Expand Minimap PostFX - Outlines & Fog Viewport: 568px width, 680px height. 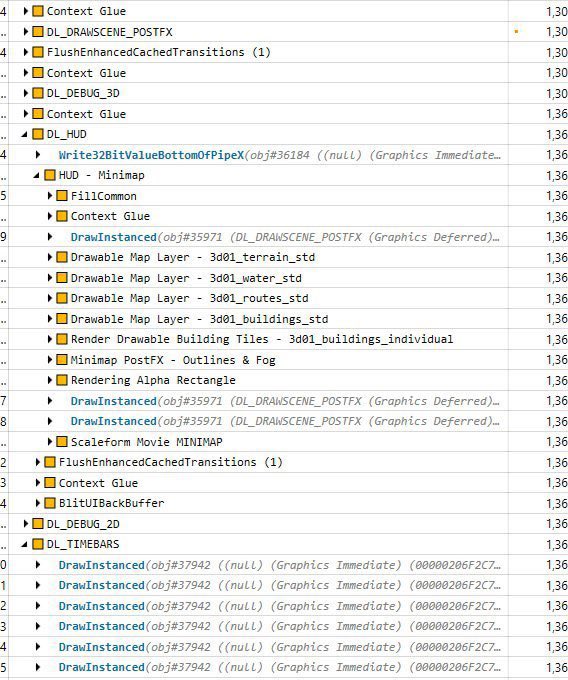pos(50,360)
